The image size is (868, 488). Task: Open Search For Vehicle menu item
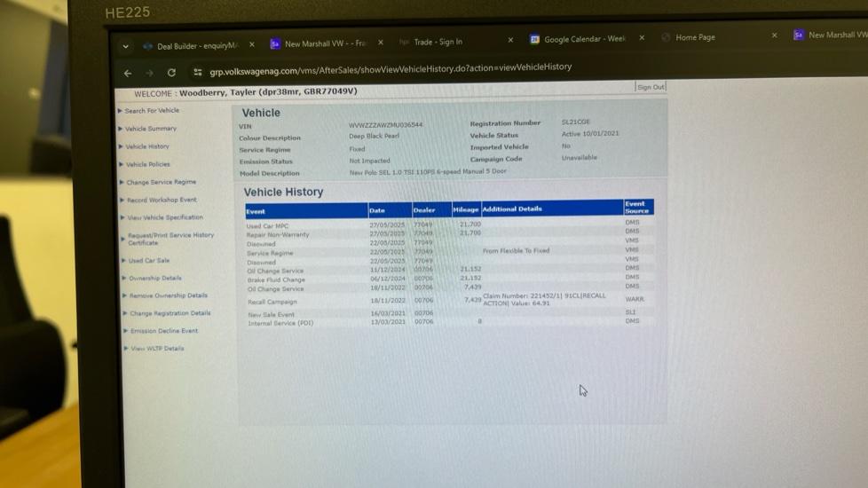click(x=152, y=111)
